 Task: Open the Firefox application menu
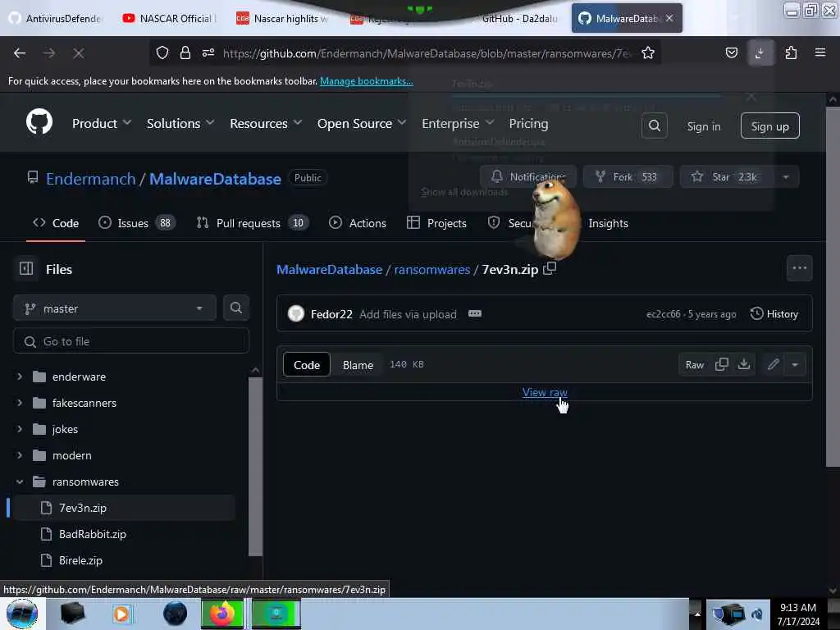click(820, 52)
